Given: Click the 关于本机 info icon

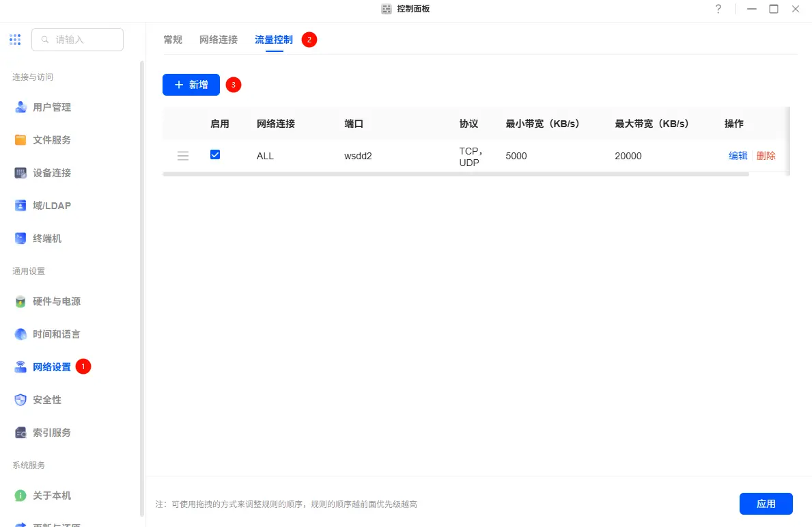Looking at the screenshot, I should point(20,496).
